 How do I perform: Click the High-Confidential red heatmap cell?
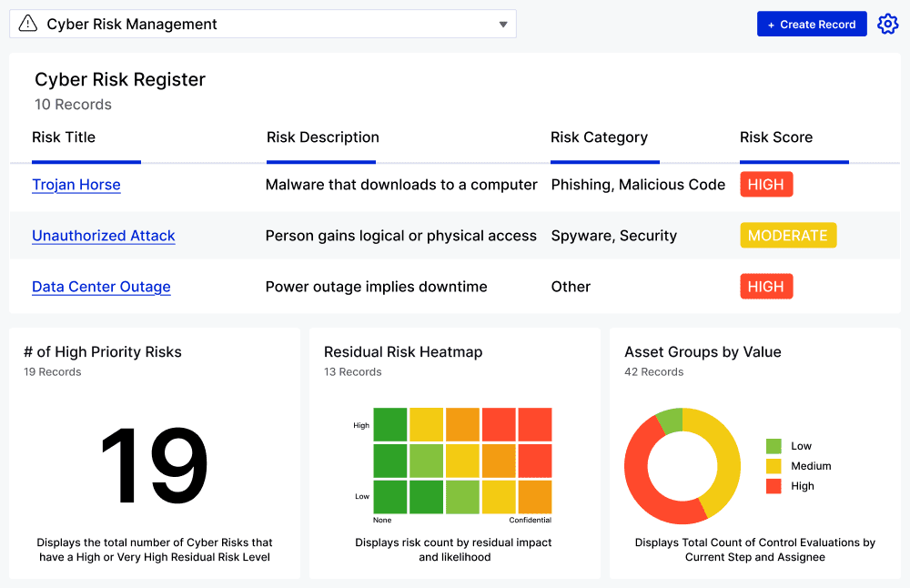pyautogui.click(x=535, y=424)
